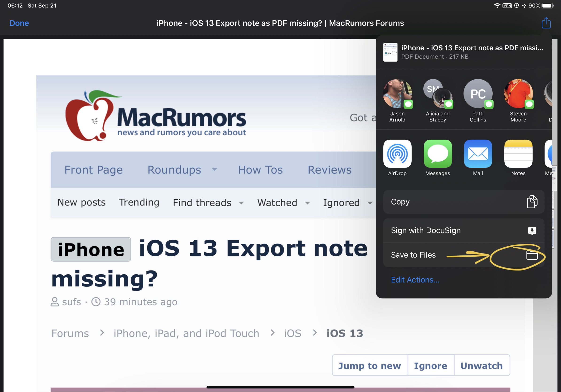Click the Unwatch thread button
The height and width of the screenshot is (392, 561).
click(482, 365)
